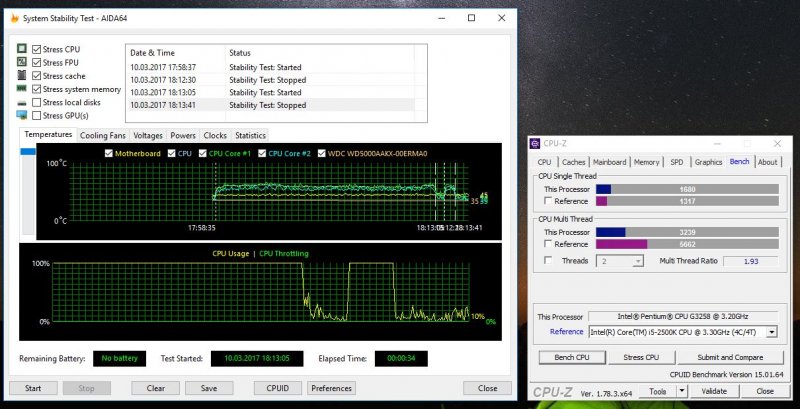This screenshot has width=800, height=409.
Task: Click the CPU chip icon beside Stress CPU
Action: click(x=21, y=49)
